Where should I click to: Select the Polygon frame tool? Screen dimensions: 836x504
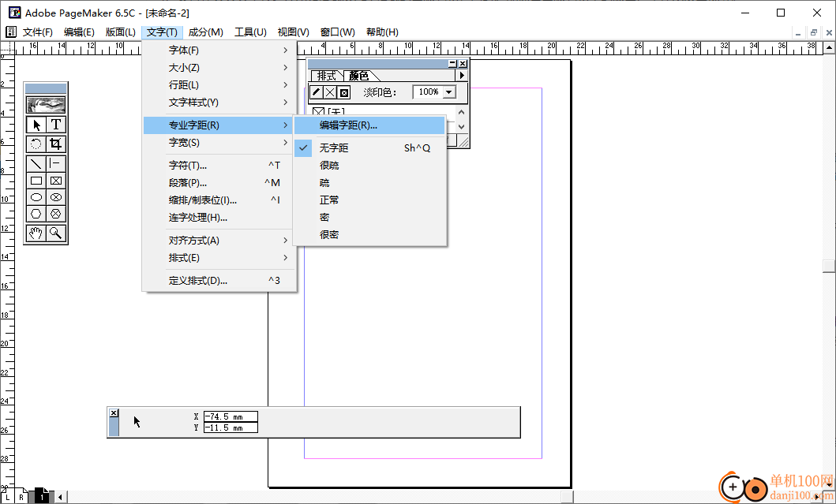coord(56,214)
